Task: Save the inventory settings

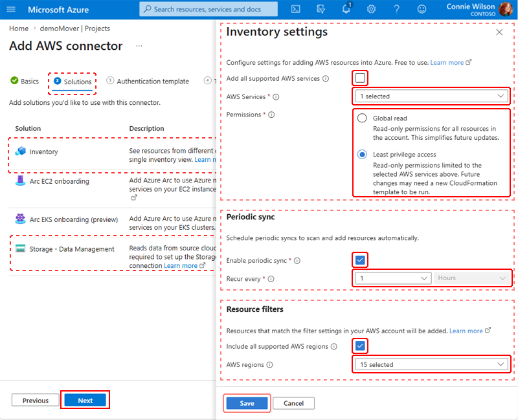Action: (x=247, y=403)
